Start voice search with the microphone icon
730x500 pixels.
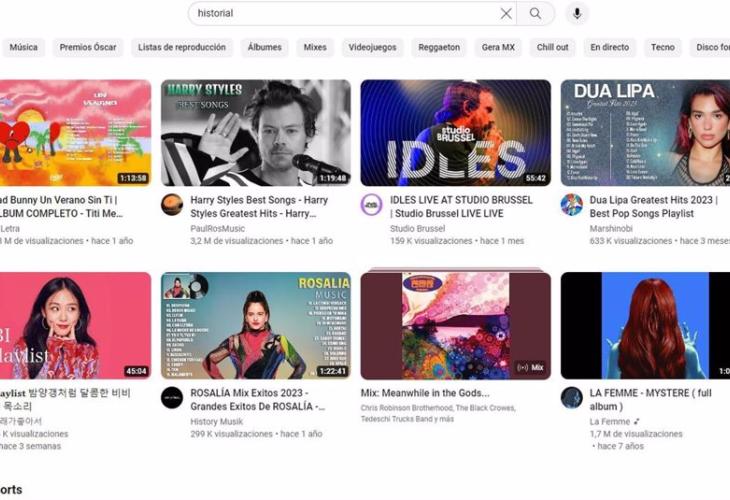(x=577, y=14)
